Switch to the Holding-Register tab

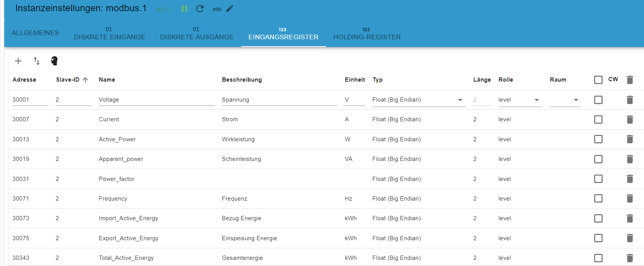[x=367, y=34]
